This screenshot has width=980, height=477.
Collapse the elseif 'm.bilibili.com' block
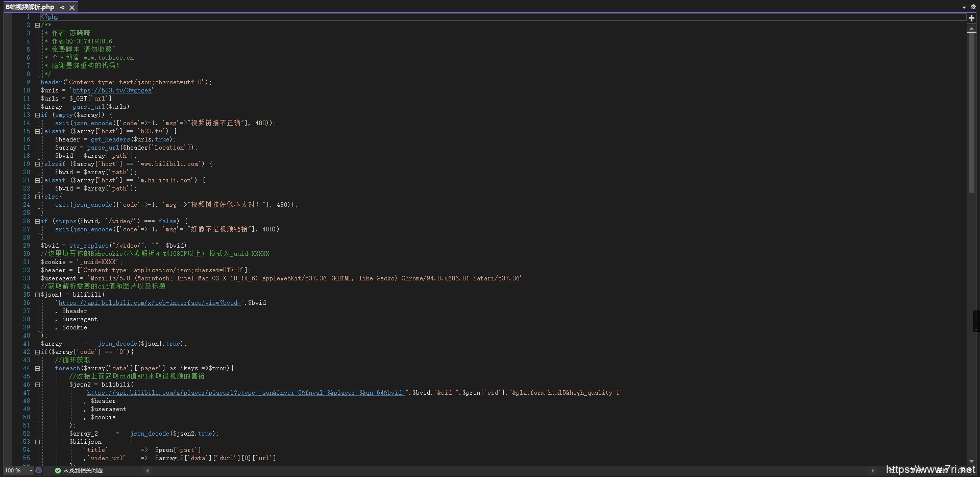pos(37,180)
